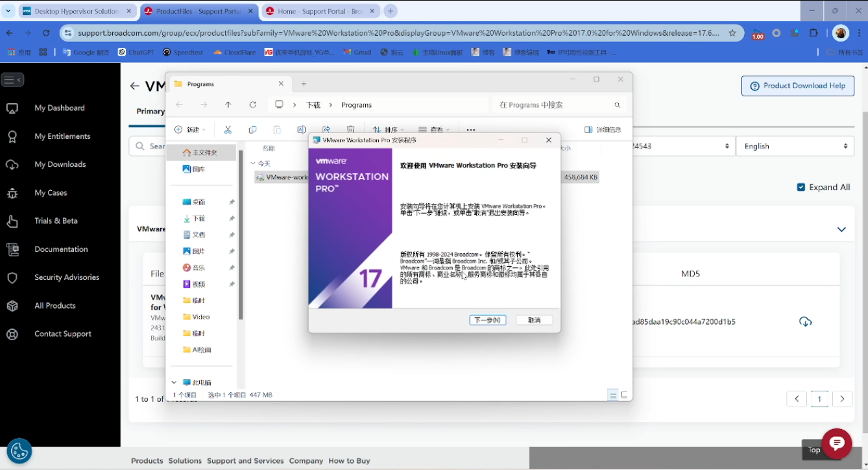
Task: Click the browser page vertical scrollbar
Action: point(865,273)
